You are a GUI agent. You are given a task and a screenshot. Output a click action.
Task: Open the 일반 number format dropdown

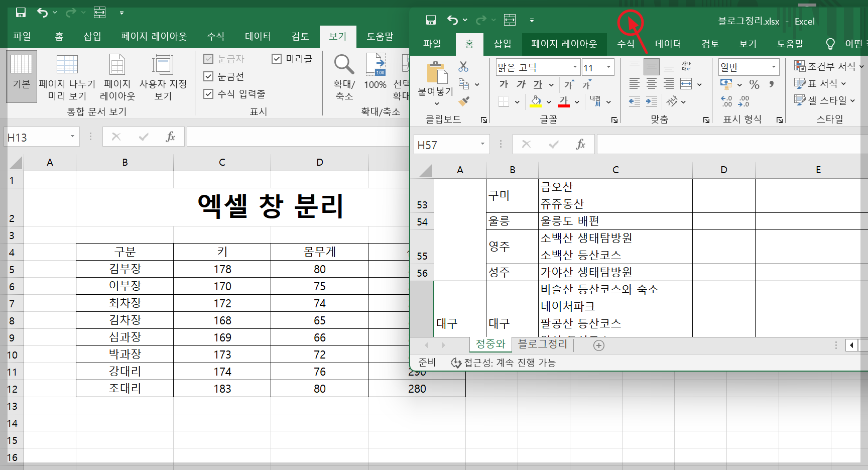[775, 67]
